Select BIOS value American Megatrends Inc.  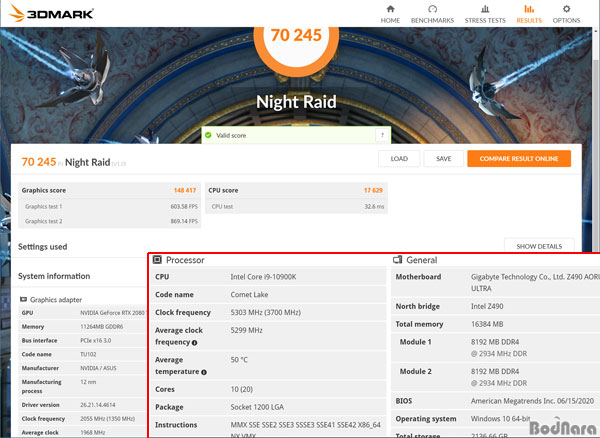coord(532,401)
